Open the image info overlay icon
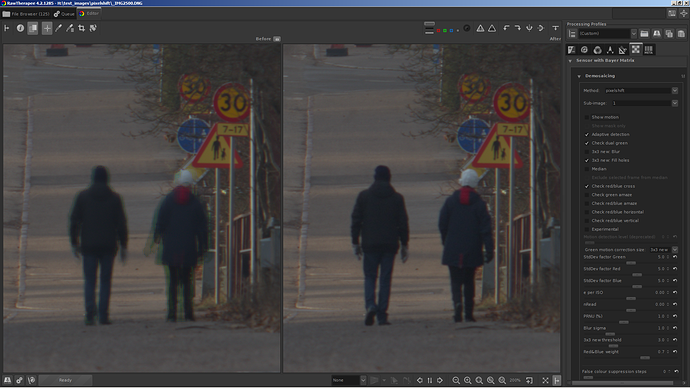The image size is (690, 388). click(x=20, y=28)
